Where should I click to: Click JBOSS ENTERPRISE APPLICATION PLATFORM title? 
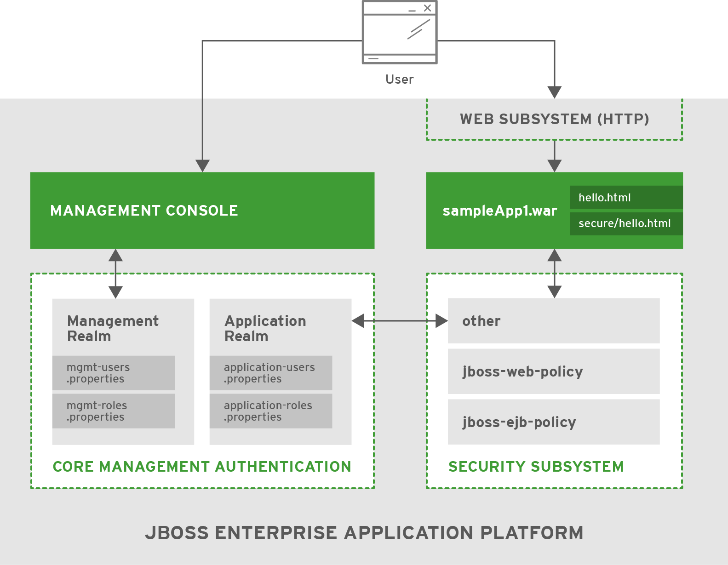(364, 533)
